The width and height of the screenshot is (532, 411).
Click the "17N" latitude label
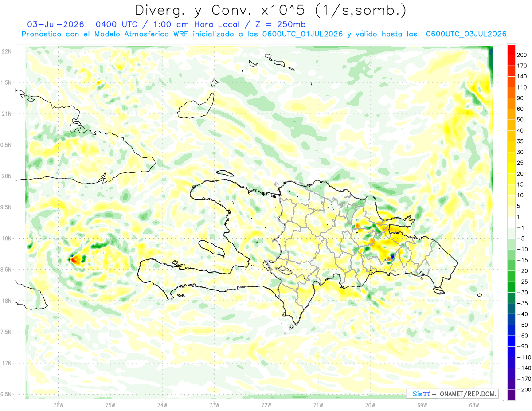tap(6, 363)
